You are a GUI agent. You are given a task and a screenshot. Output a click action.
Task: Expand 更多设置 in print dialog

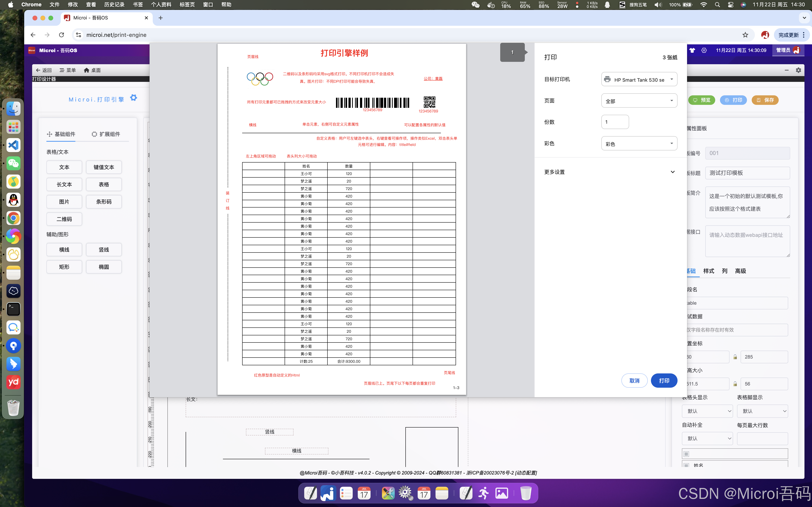coord(609,172)
